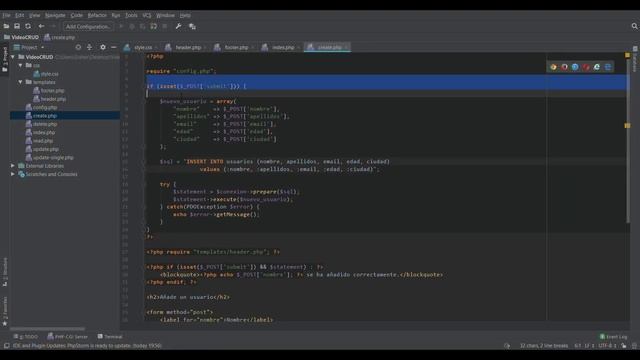Open project folder icon in main toolbar
This screenshot has height=360, width=640.
click(6, 26)
